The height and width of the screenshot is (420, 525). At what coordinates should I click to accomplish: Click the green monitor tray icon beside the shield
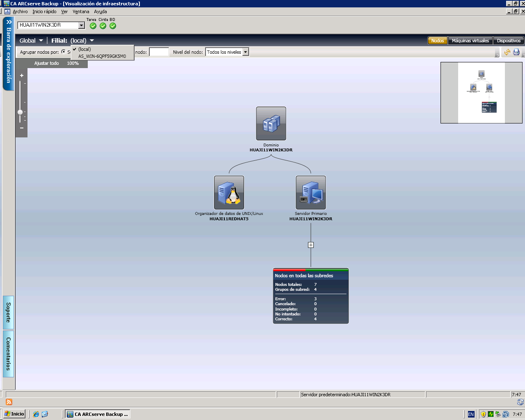(491, 414)
